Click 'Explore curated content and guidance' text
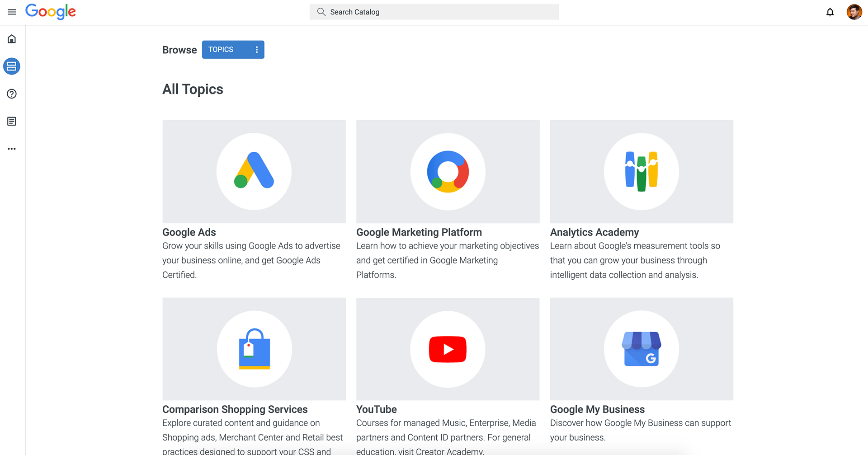The height and width of the screenshot is (455, 868). point(253,436)
